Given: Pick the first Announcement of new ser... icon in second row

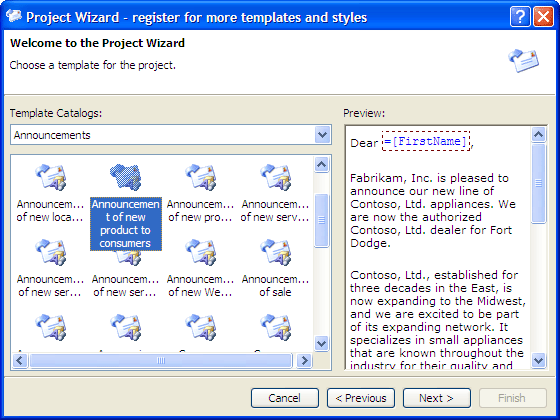Looking at the screenshot, I should [x=50, y=252].
